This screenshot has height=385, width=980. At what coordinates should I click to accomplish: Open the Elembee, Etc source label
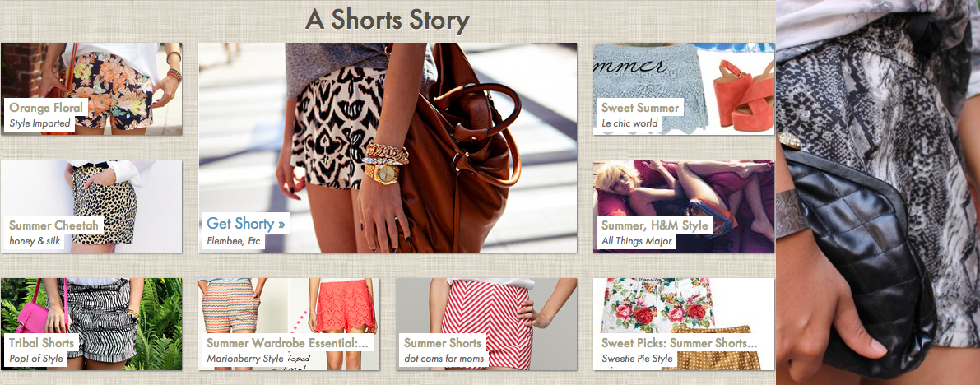(233, 241)
